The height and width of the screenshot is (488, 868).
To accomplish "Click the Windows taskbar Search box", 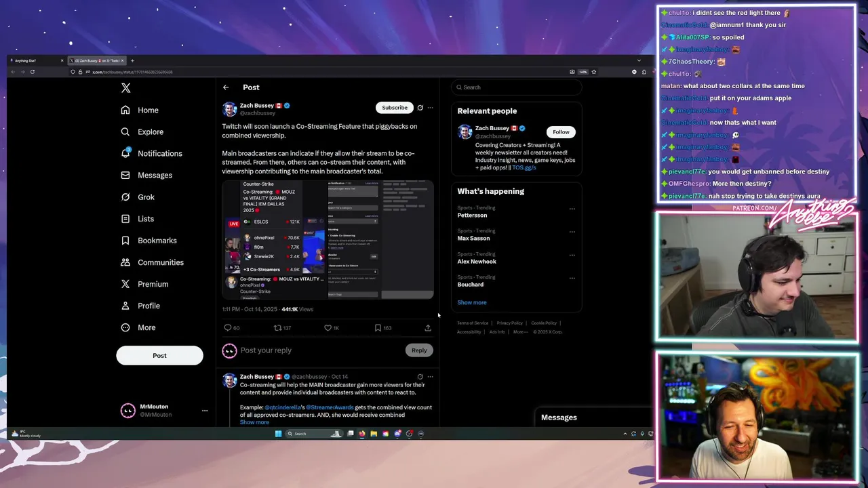I will [314, 434].
